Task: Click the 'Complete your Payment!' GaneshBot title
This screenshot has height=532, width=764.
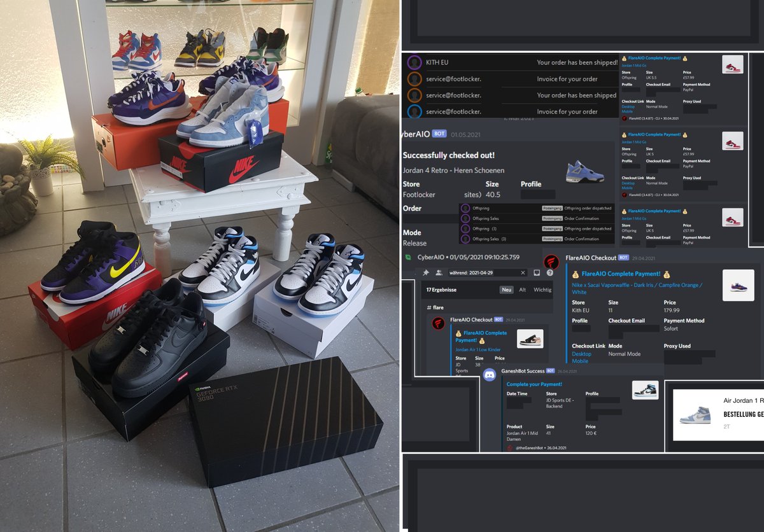Action: coord(534,384)
